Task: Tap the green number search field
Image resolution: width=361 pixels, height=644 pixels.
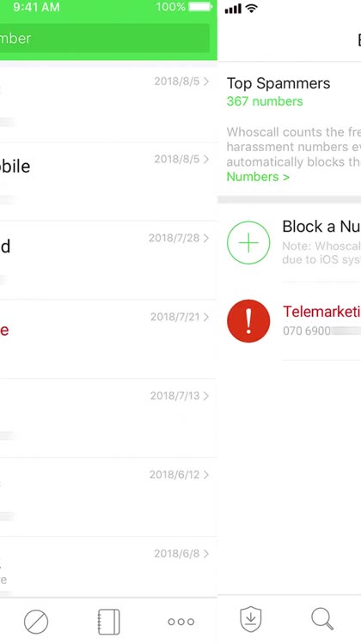Action: coord(105,38)
